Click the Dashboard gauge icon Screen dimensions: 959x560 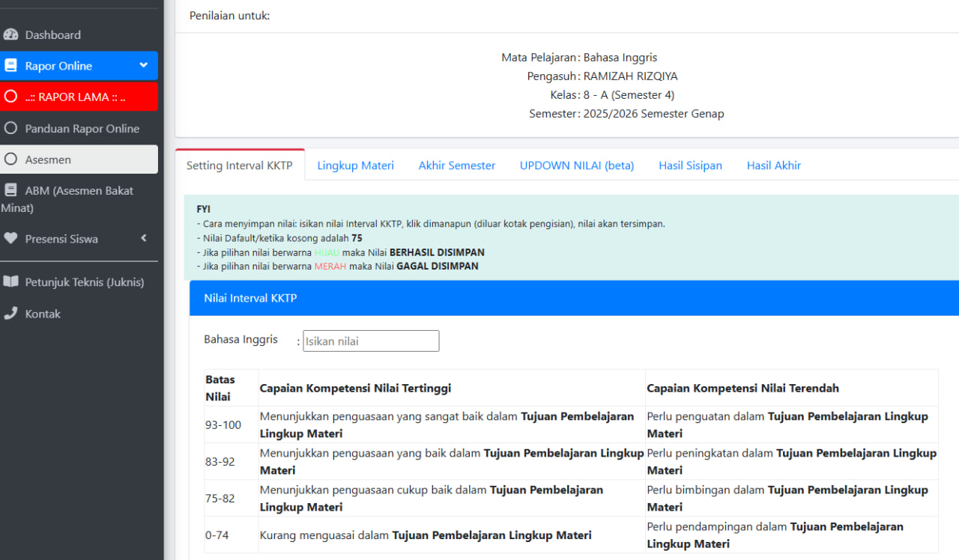10,34
